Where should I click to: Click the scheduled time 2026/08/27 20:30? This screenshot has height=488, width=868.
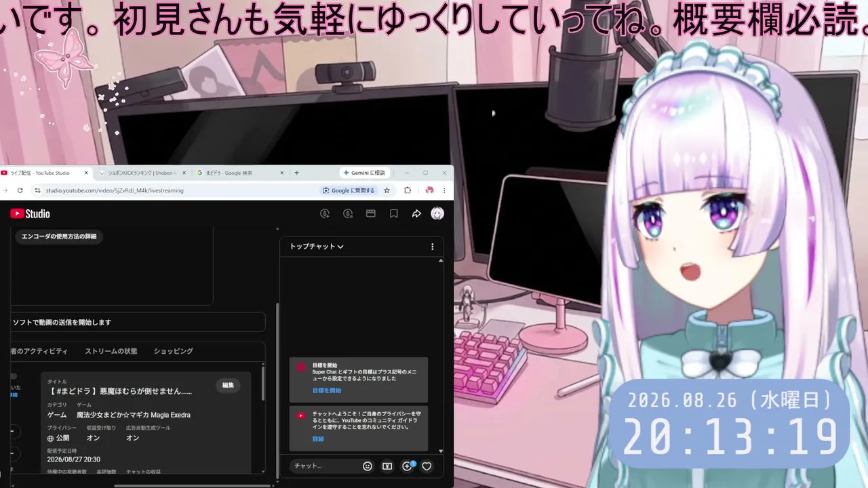click(73, 460)
